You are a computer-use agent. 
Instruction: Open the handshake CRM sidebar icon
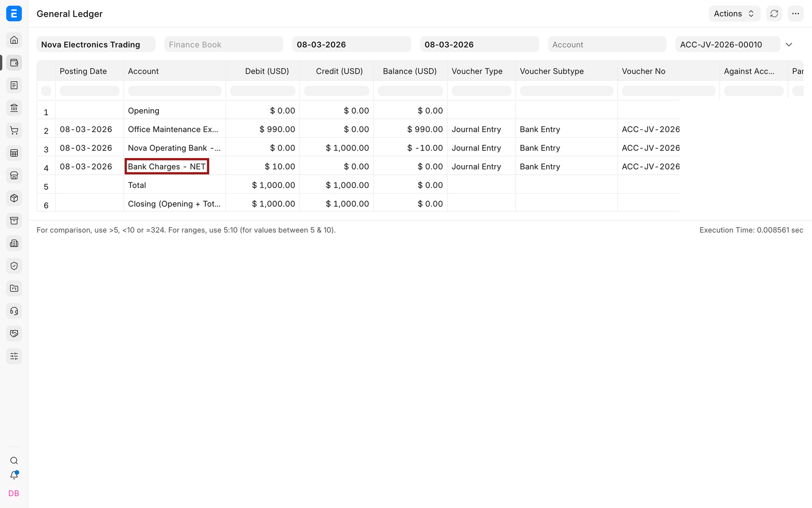(x=14, y=334)
